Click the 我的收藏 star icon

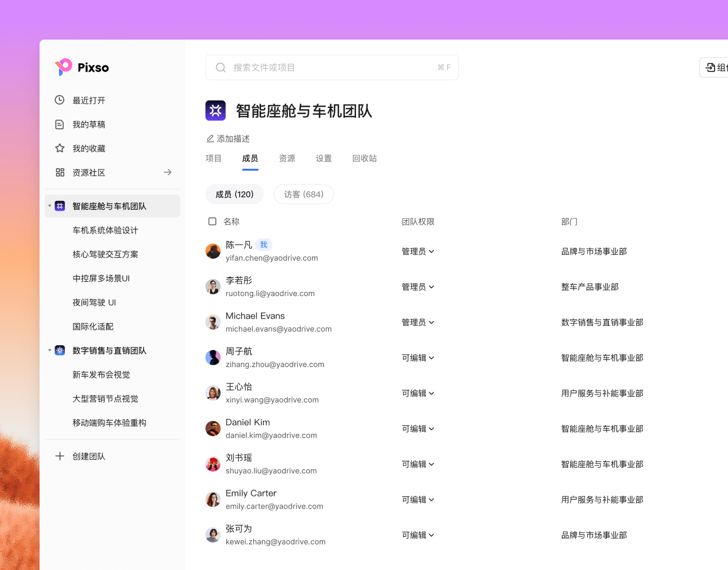[60, 148]
